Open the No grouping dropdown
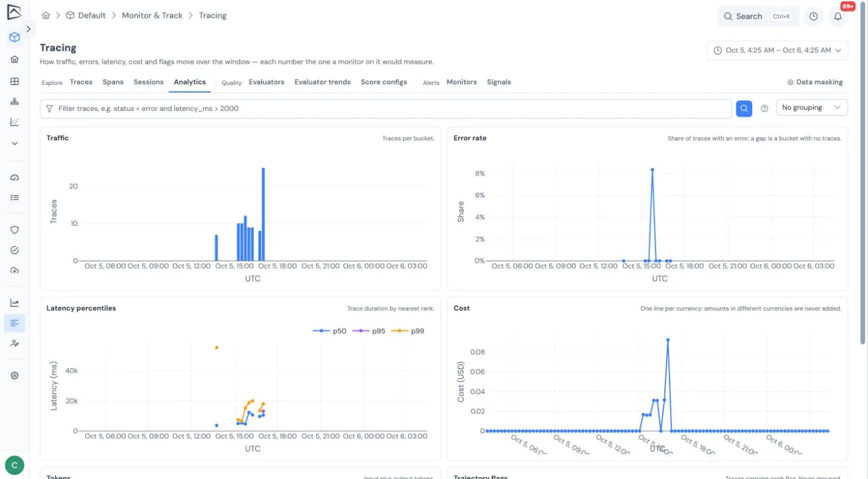This screenshot has width=868, height=479. (x=812, y=108)
